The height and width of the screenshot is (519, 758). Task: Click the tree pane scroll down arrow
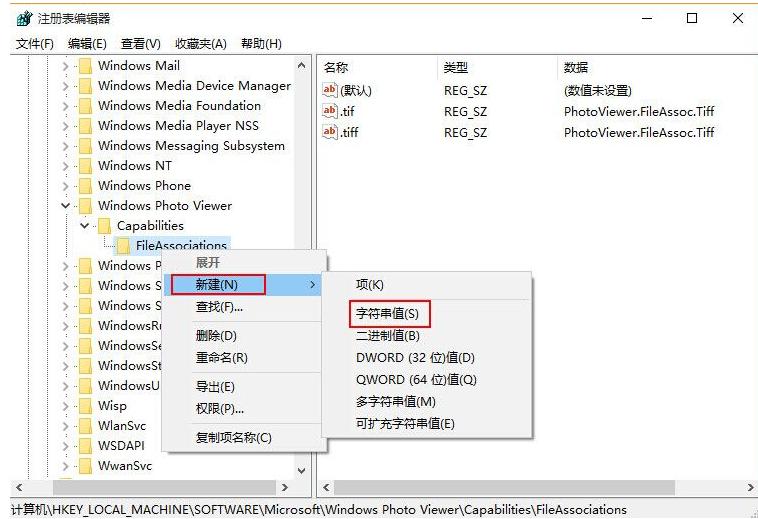click(302, 468)
